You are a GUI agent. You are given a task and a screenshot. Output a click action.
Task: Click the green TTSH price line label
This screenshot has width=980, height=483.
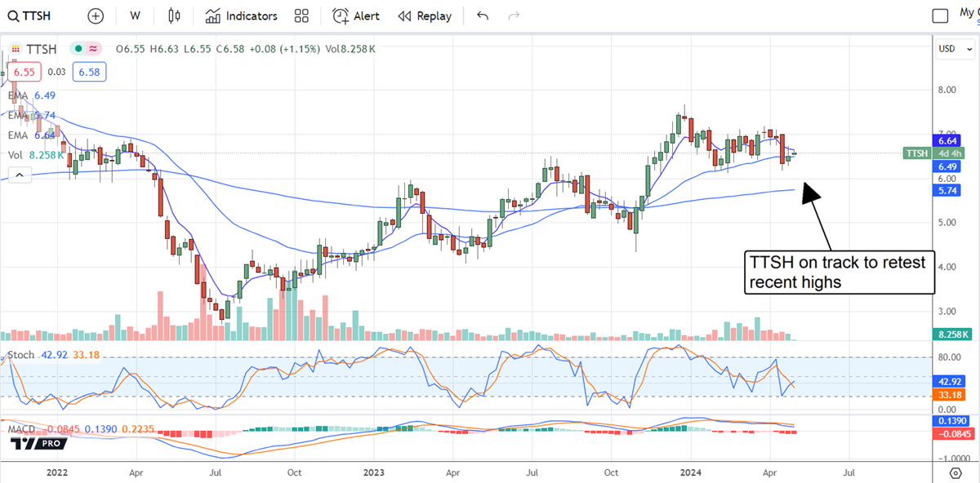[916, 153]
